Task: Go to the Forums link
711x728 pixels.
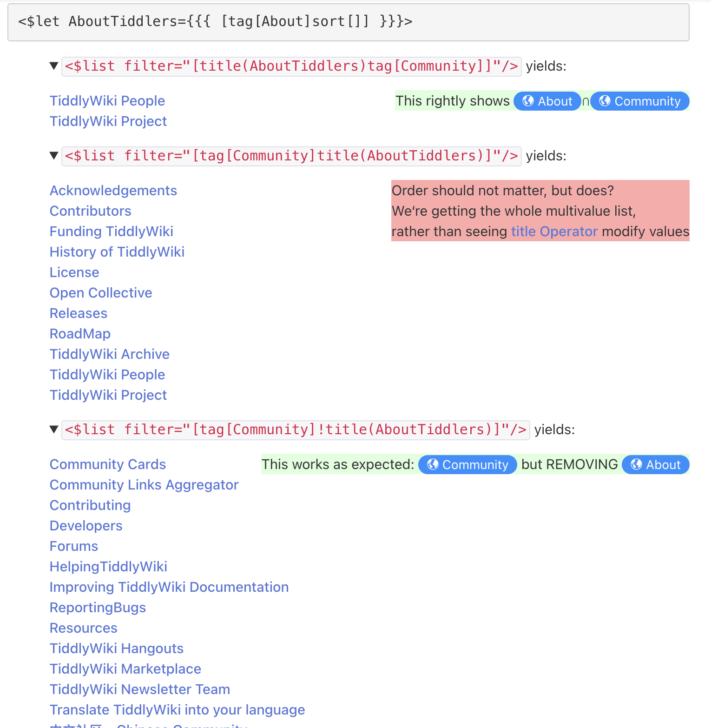Action: coord(73,546)
